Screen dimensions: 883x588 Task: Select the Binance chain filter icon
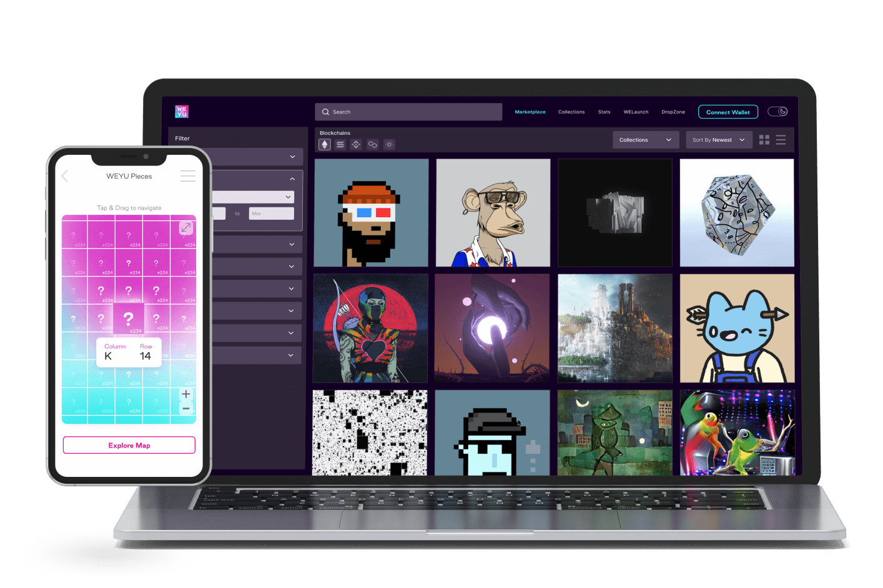point(356,144)
